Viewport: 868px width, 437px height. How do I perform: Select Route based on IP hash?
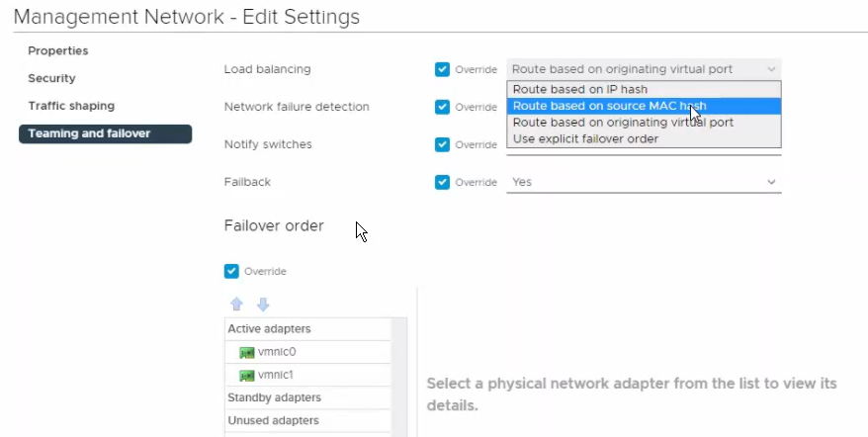[x=644, y=89]
